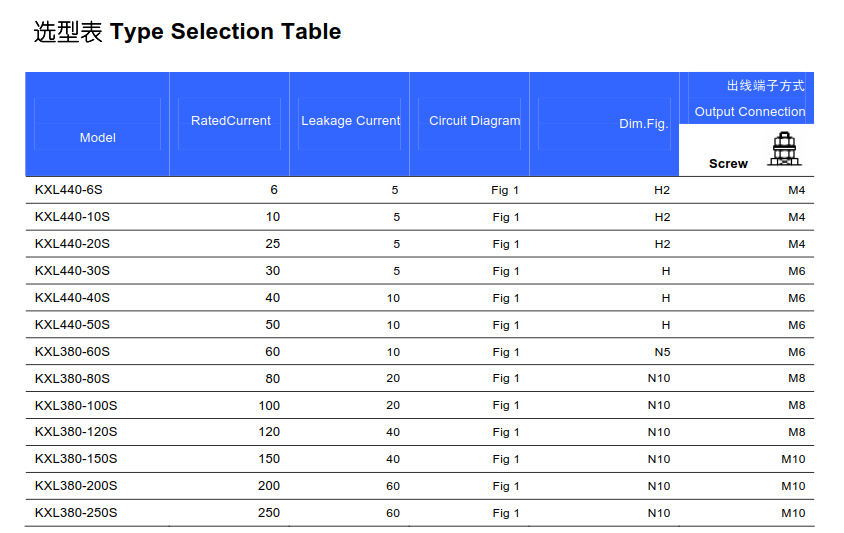Click the Leakage Current column header

tap(350, 121)
